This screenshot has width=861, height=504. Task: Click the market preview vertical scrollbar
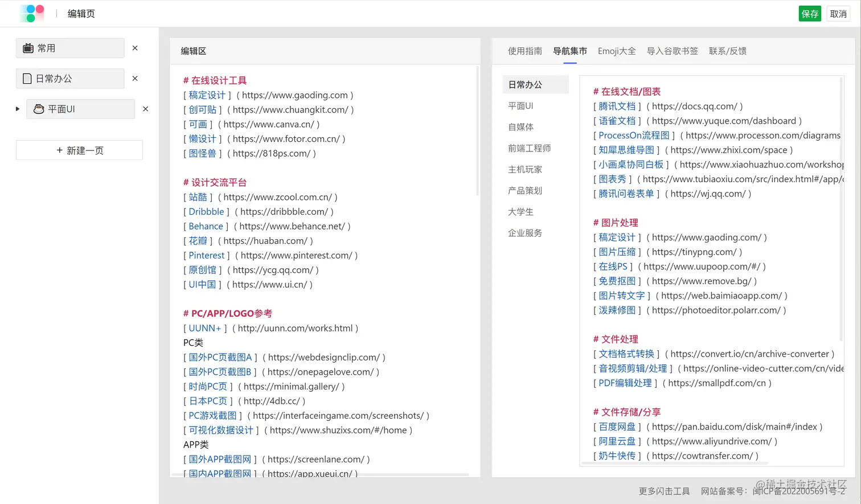pyautogui.click(x=841, y=209)
